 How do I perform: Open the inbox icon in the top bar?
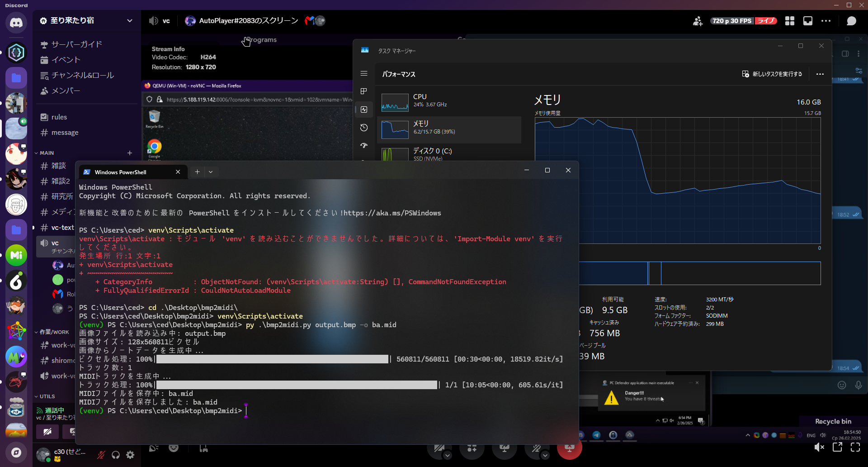click(807, 21)
